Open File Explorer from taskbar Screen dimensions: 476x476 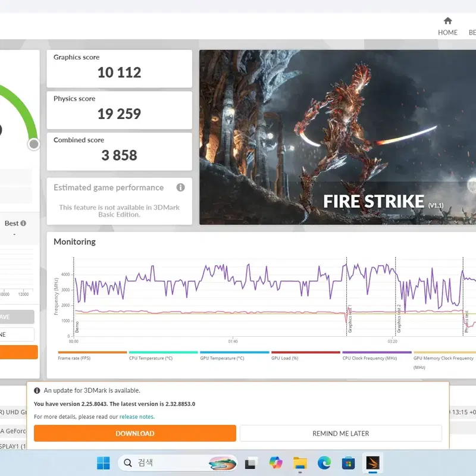click(300, 463)
